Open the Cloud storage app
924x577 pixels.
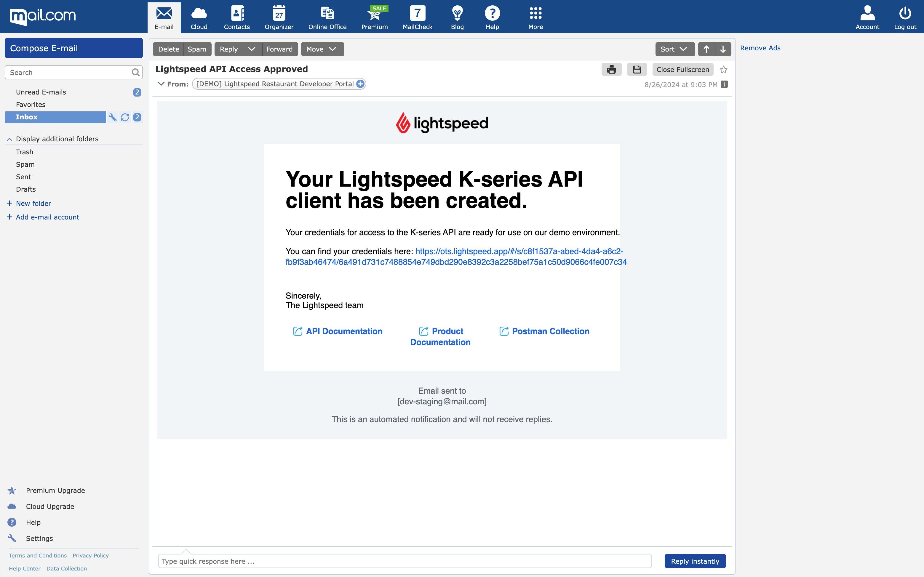click(199, 17)
